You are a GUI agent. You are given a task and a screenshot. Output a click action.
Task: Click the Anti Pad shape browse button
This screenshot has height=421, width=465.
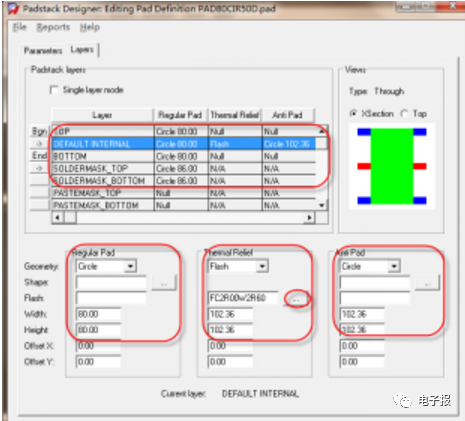coord(428,283)
